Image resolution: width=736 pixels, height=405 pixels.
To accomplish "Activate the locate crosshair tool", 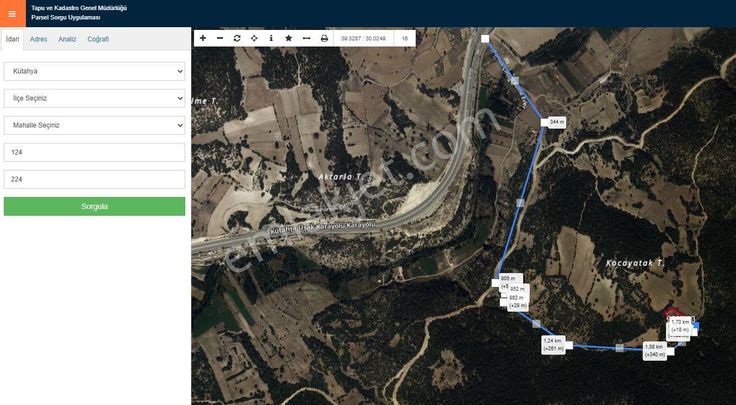I will [254, 38].
